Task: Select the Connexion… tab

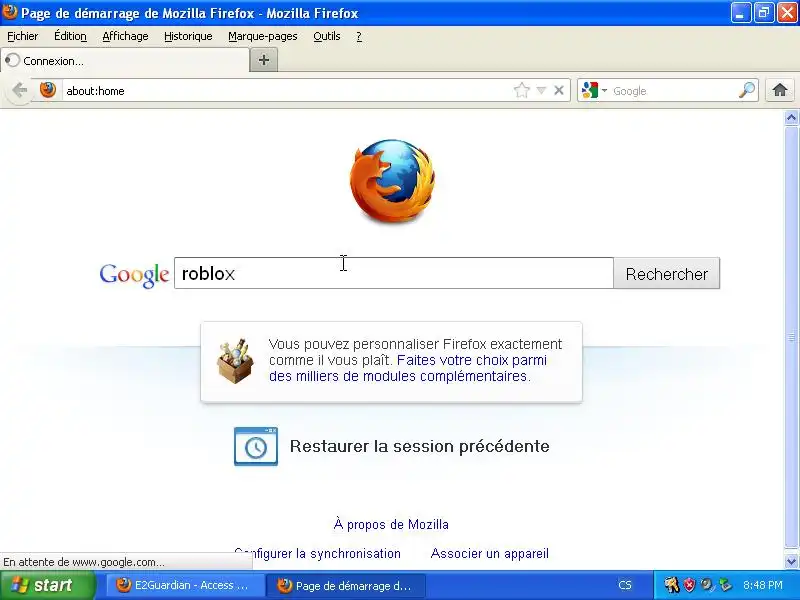Action: 125,61
